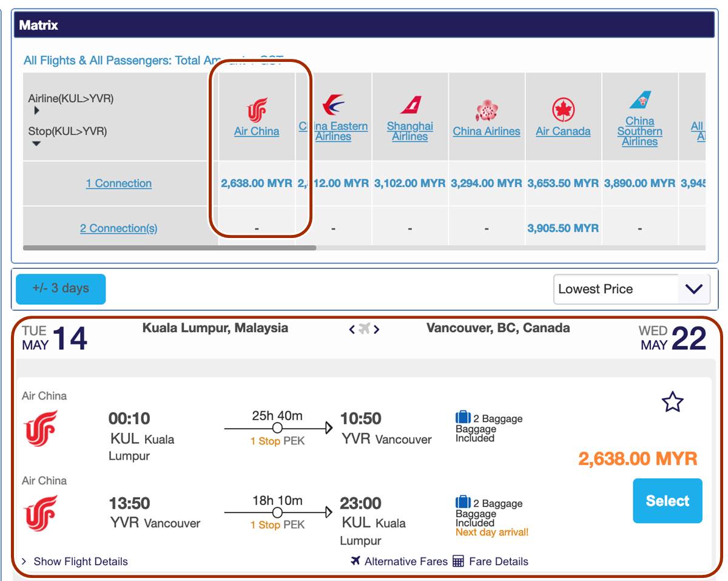This screenshot has height=581, width=728.
Task: Click the China Airlines flower logo
Action: pos(487,110)
